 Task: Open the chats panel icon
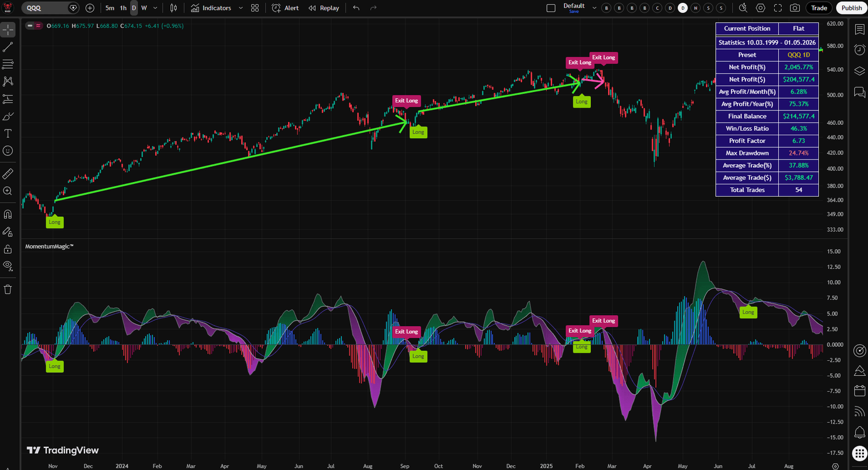pyautogui.click(x=860, y=92)
